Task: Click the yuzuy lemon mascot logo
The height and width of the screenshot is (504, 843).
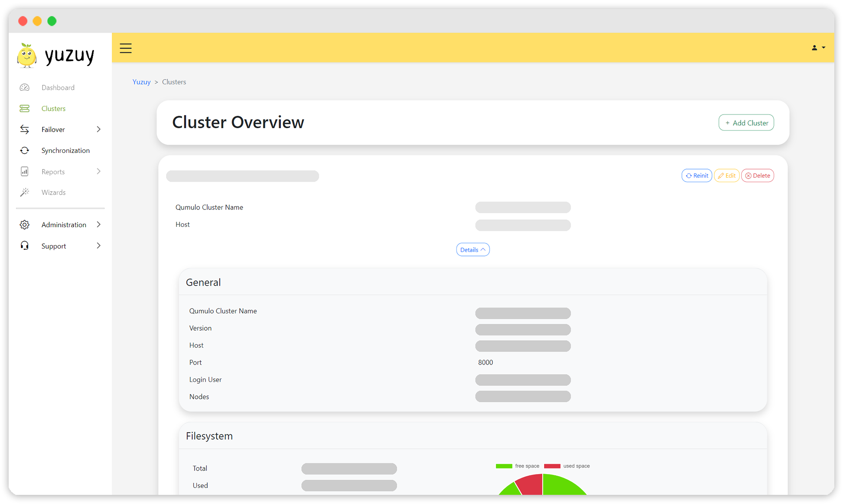Action: click(x=26, y=55)
